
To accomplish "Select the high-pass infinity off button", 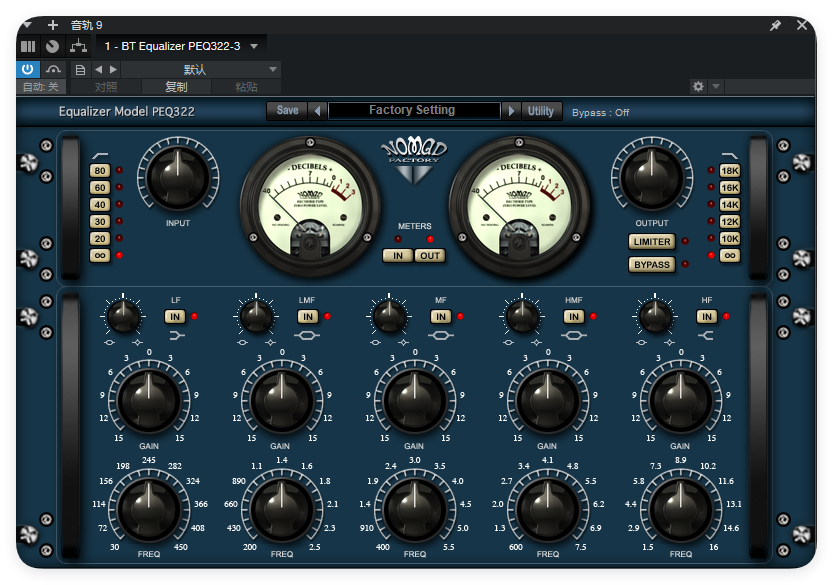I will 100,256.
